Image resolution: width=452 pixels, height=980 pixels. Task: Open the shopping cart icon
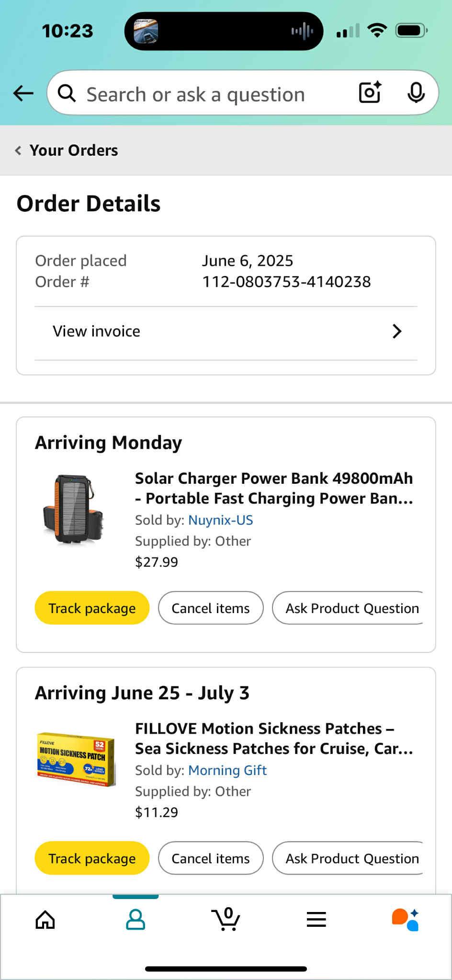[226, 919]
